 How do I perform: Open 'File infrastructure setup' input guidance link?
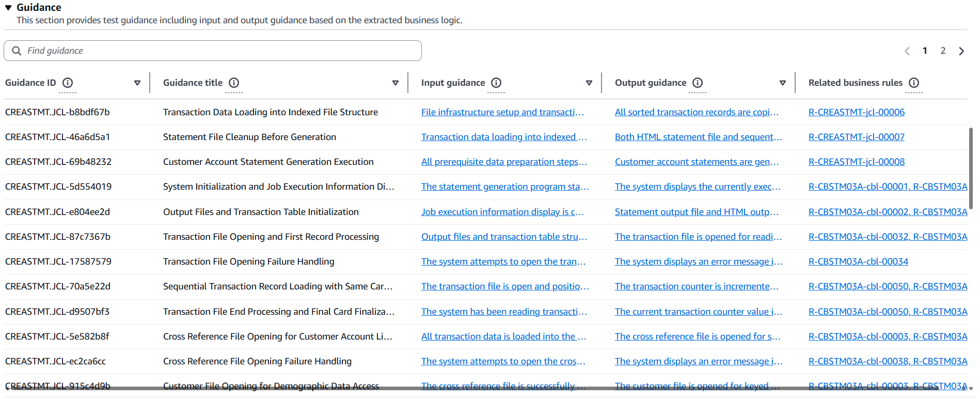click(502, 112)
